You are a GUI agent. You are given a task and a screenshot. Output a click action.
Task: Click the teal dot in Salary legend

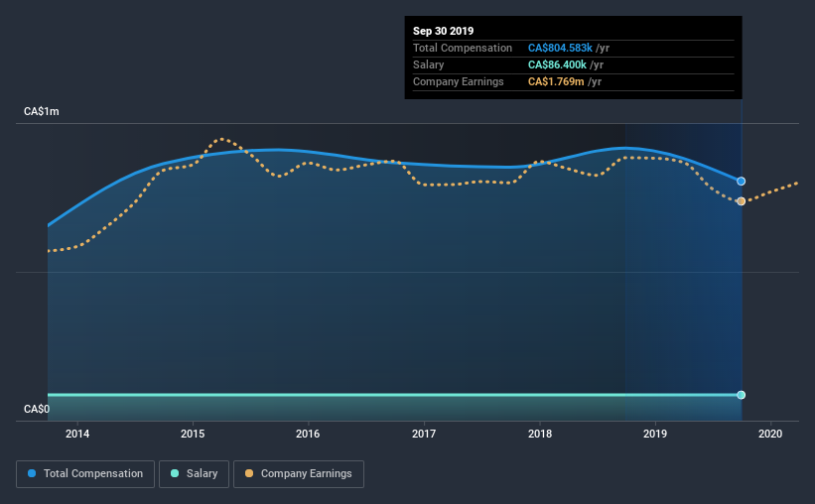coord(175,473)
